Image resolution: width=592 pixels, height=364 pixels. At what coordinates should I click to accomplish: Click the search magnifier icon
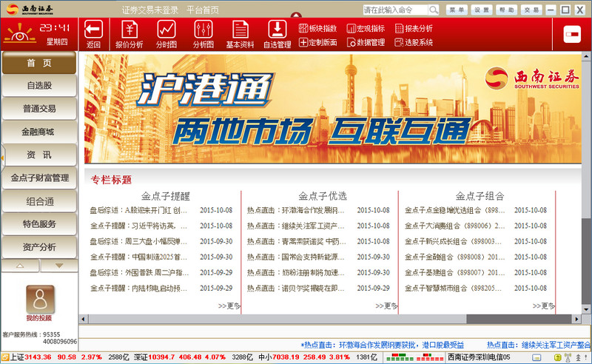[434, 10]
